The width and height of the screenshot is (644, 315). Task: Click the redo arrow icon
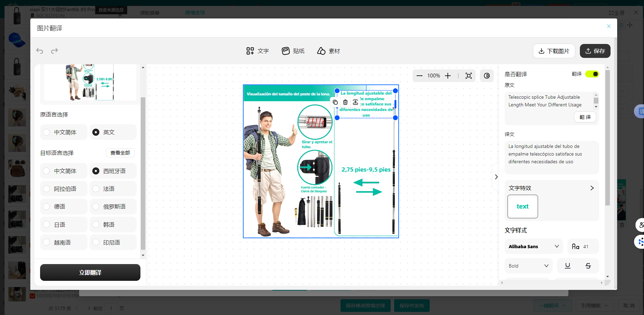[x=54, y=51]
